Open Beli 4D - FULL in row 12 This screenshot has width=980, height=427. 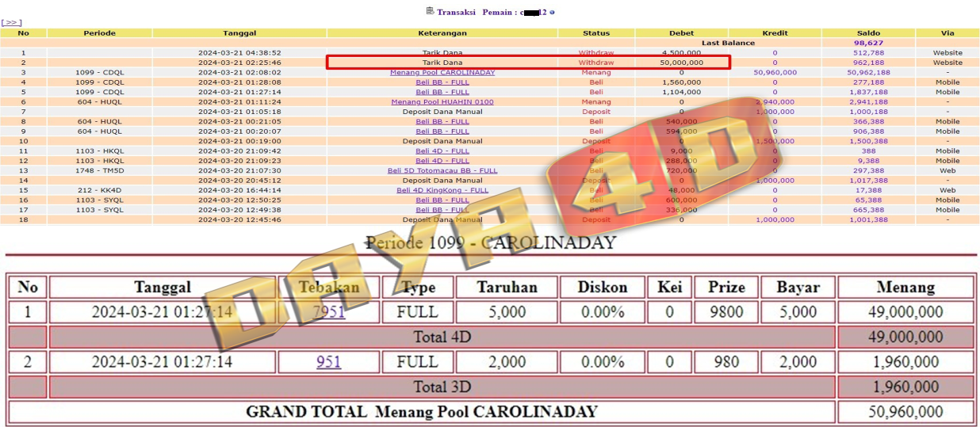(442, 161)
